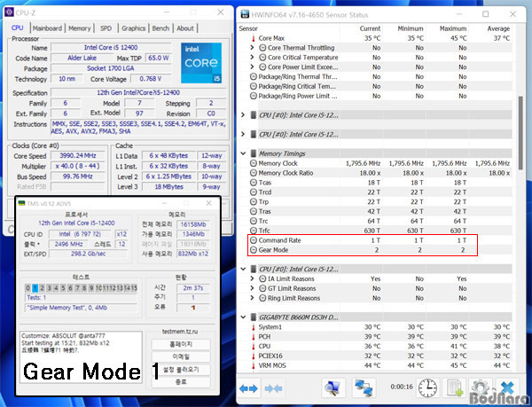Open the find sensor magnifier icon in HWiNFO

[x=332, y=387]
